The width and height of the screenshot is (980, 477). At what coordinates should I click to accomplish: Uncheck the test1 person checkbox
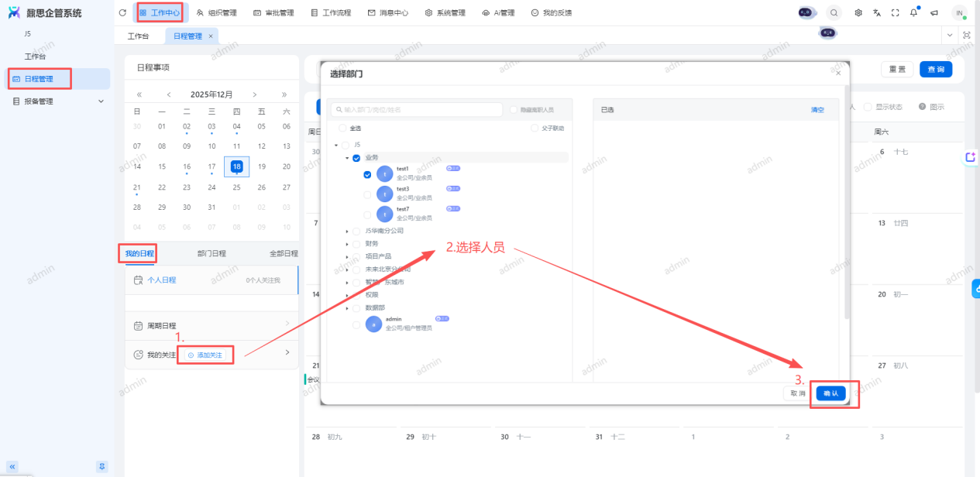point(368,174)
